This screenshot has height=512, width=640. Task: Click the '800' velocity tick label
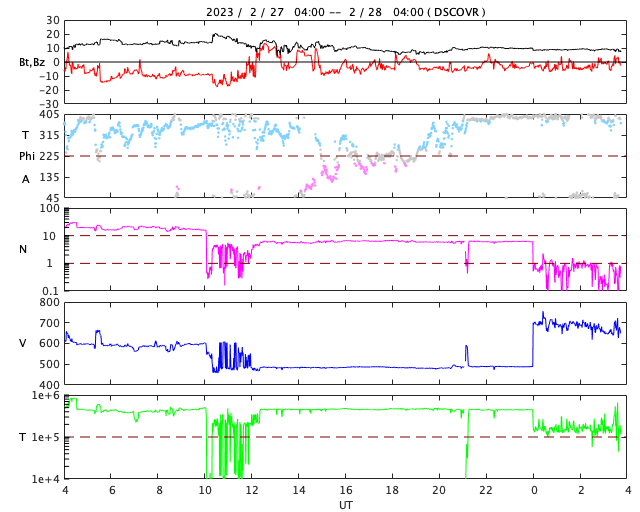click(x=49, y=302)
